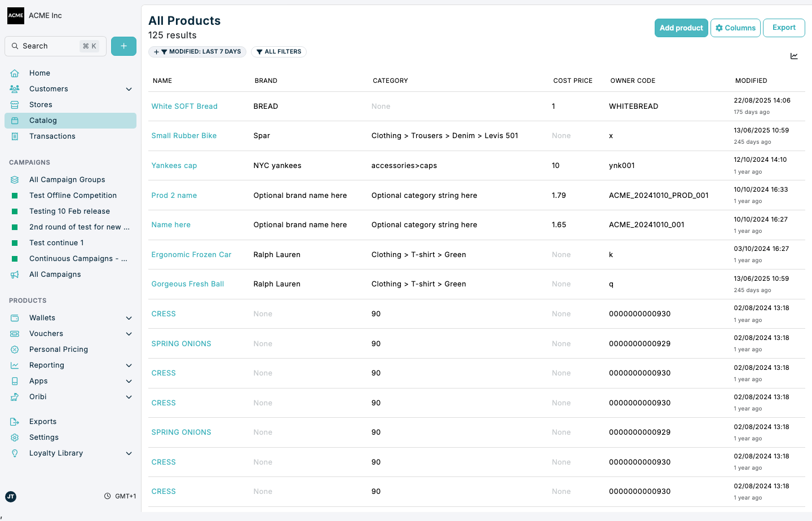Screen dimensions: 812x521
Task: Select the Catalog menu item
Action: coord(42,120)
